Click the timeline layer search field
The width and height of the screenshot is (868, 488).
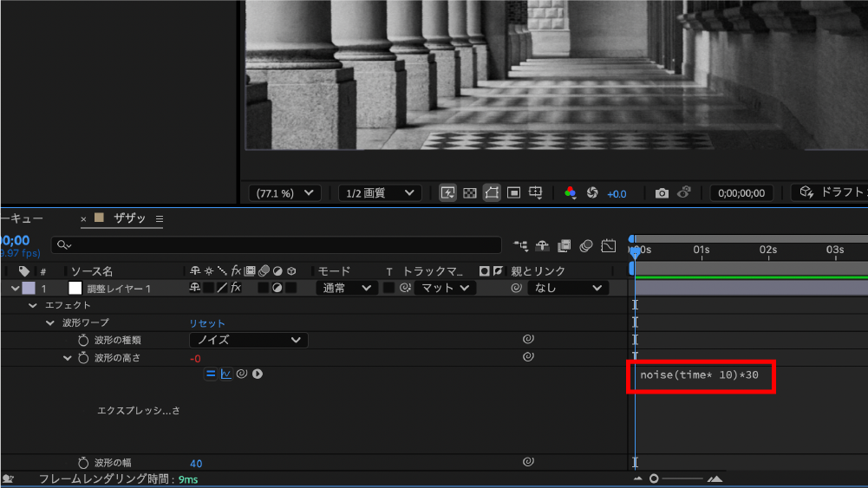coord(277,244)
